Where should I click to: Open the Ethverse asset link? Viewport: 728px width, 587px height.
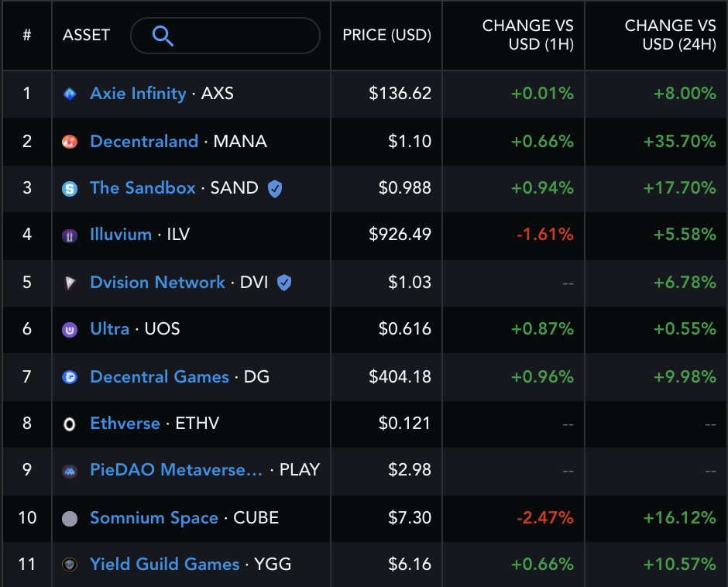click(125, 423)
